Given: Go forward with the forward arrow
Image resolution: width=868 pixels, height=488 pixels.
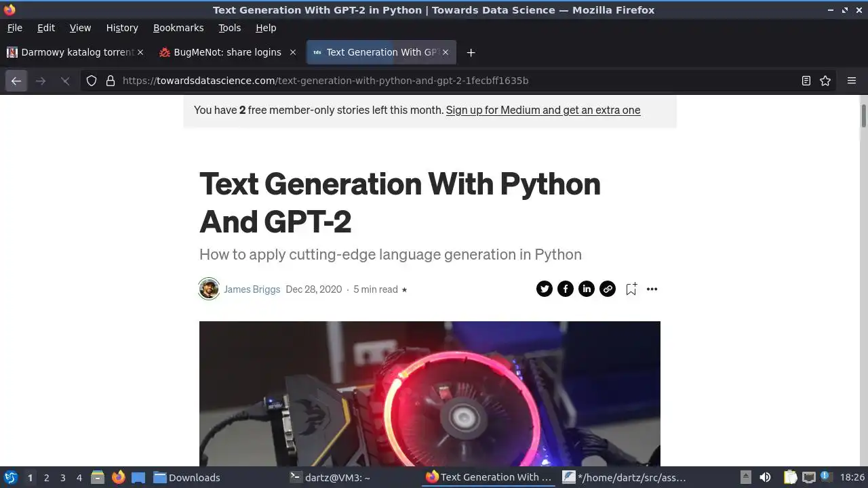Looking at the screenshot, I should point(41,81).
